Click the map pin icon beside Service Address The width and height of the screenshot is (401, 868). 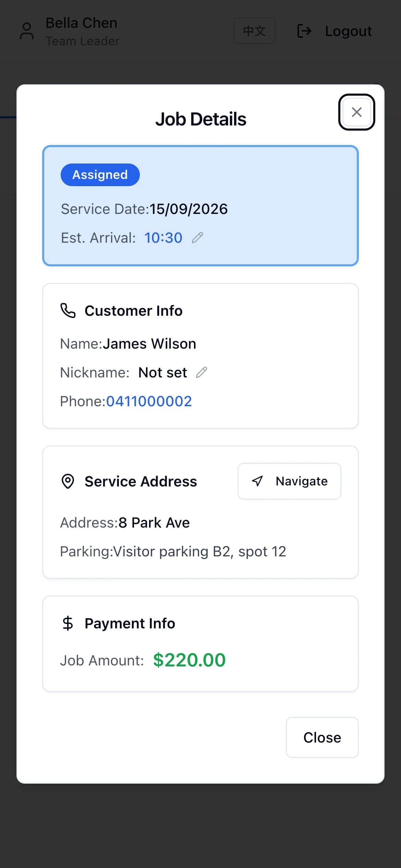[68, 481]
